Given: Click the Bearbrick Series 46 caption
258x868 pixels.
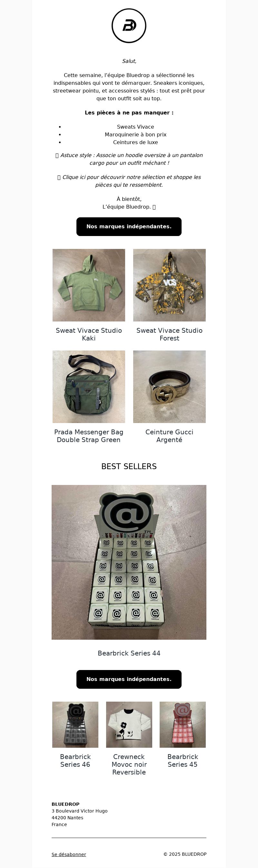Looking at the screenshot, I should click(x=75, y=761).
